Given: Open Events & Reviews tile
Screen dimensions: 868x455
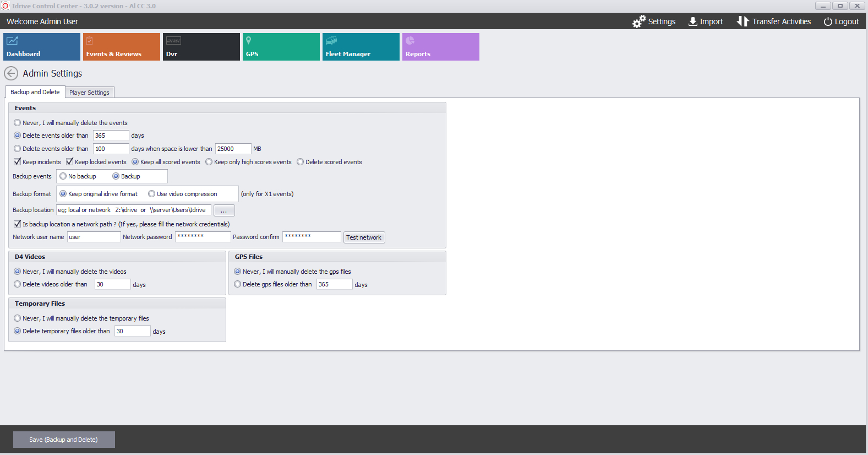Looking at the screenshot, I should [122, 47].
